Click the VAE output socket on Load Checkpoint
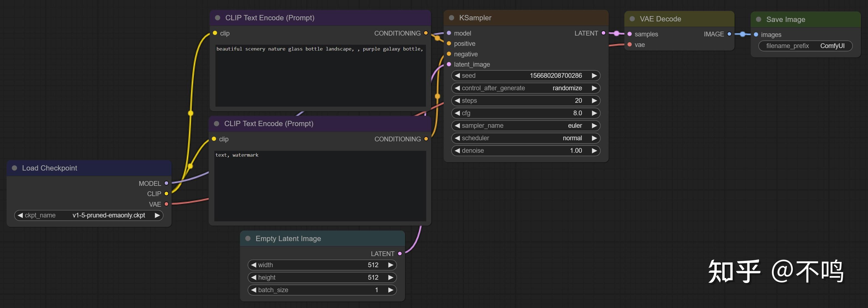The height and width of the screenshot is (308, 868). click(x=166, y=204)
